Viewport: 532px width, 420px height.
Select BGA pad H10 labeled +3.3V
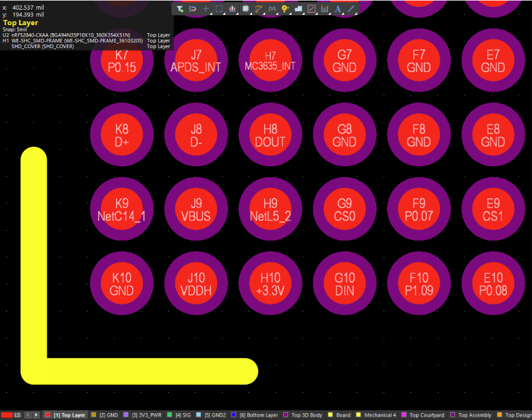270,284
